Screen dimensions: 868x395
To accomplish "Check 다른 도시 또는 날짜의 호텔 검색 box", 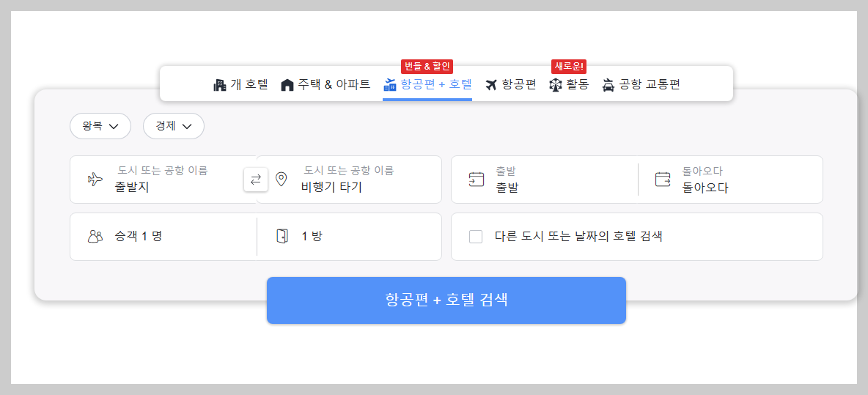I will pyautogui.click(x=476, y=237).
